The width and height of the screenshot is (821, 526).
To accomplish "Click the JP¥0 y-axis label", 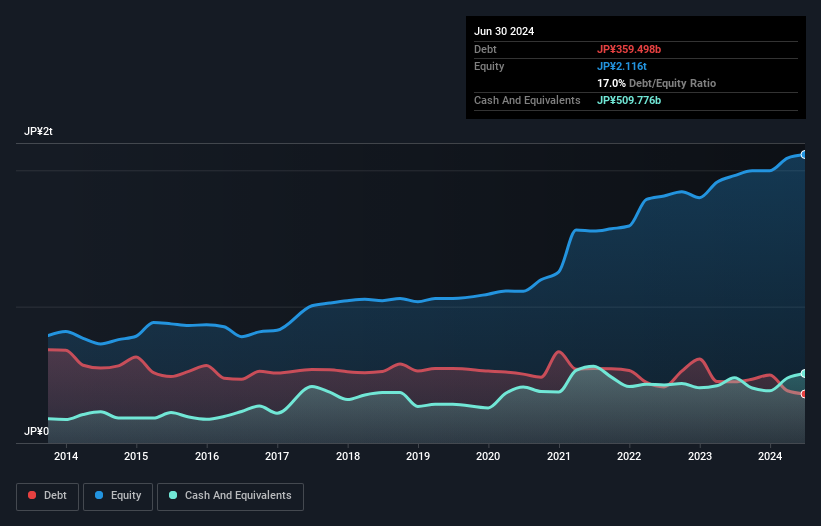I will click(36, 431).
